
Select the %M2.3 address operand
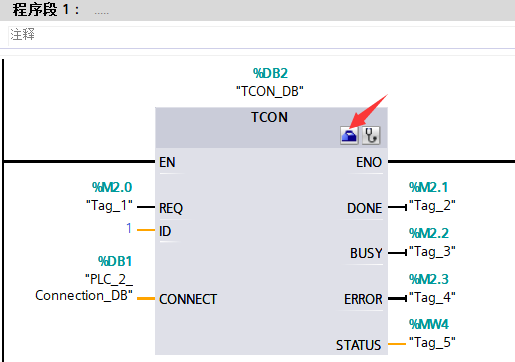[x=429, y=279]
